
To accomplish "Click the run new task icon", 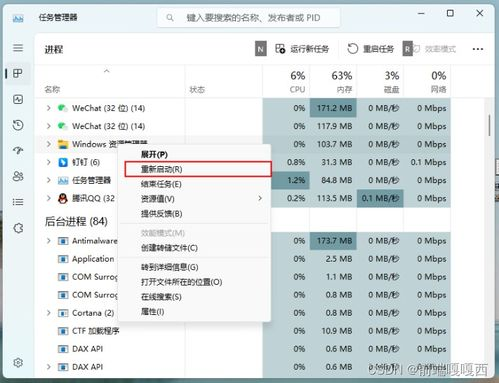I will click(280, 49).
